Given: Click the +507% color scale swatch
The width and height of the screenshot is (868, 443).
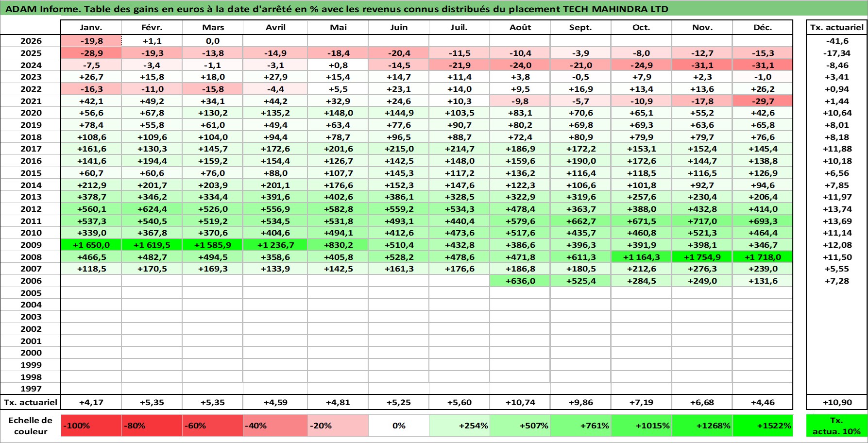Looking at the screenshot, I should point(520,426).
